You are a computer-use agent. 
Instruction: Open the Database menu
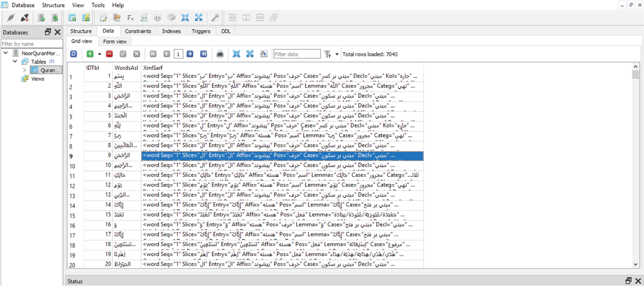[24, 5]
